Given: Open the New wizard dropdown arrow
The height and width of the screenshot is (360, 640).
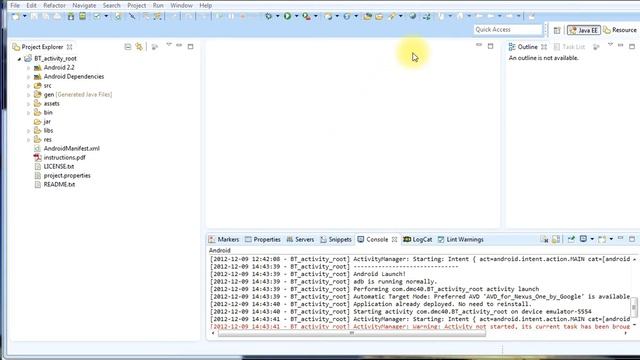Looking at the screenshot, I should click(x=24, y=16).
